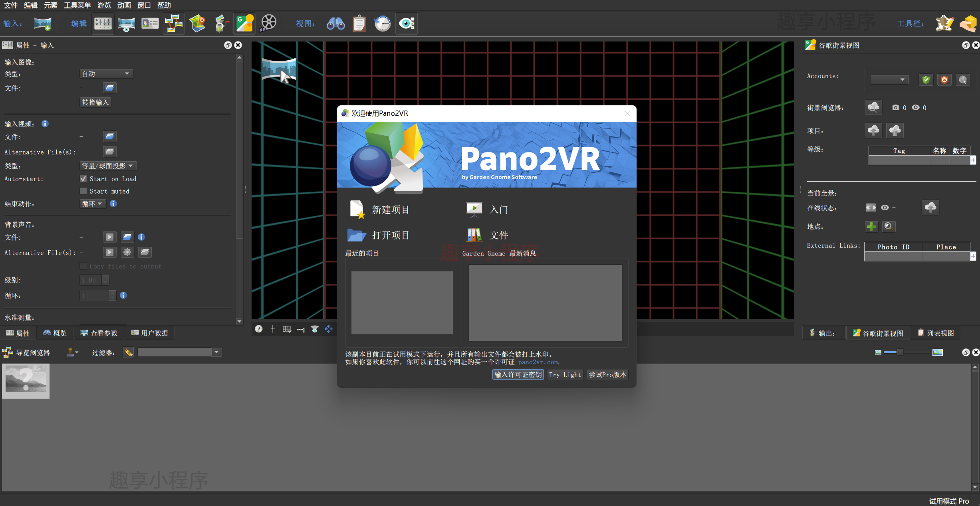Open the Skin Editor toolbar icon

(944, 24)
